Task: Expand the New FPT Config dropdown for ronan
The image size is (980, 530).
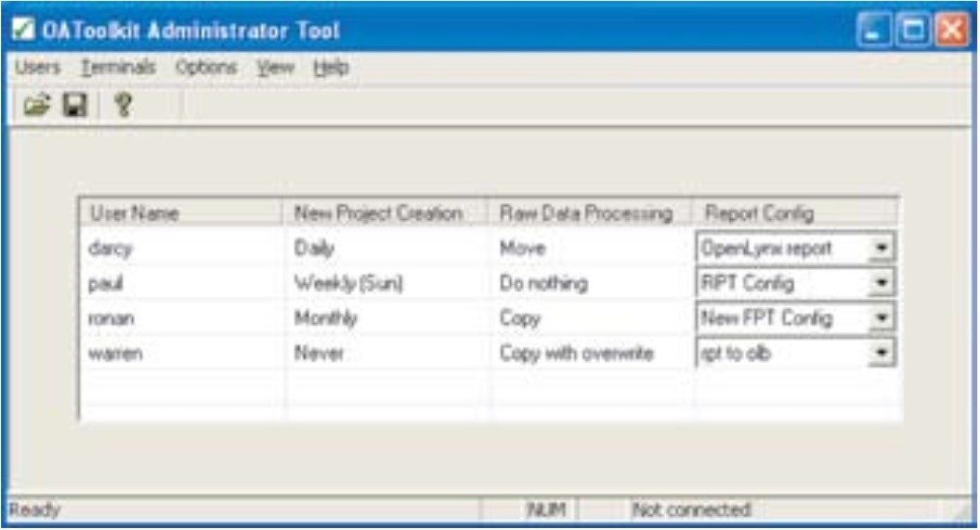Action: (x=882, y=317)
